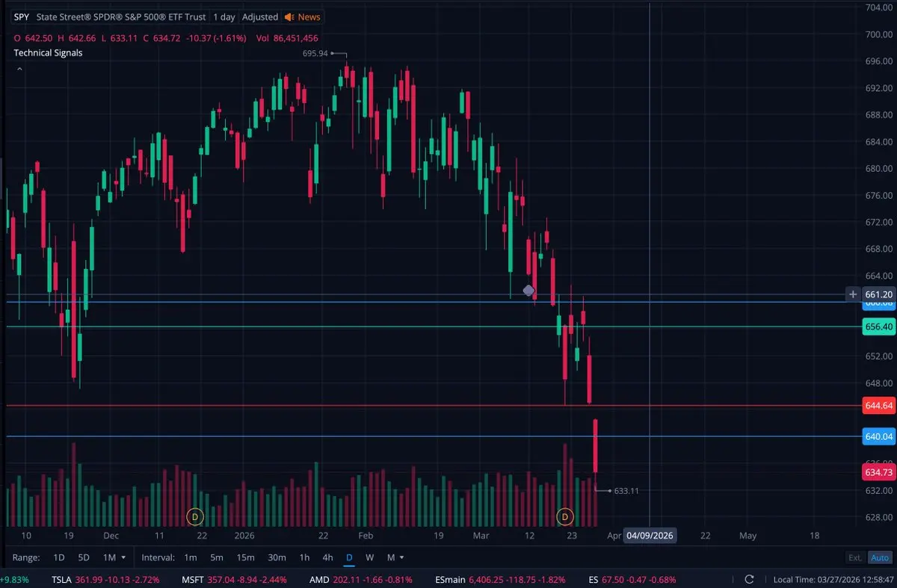Click the 04/09/2026 date label

pyautogui.click(x=650, y=536)
